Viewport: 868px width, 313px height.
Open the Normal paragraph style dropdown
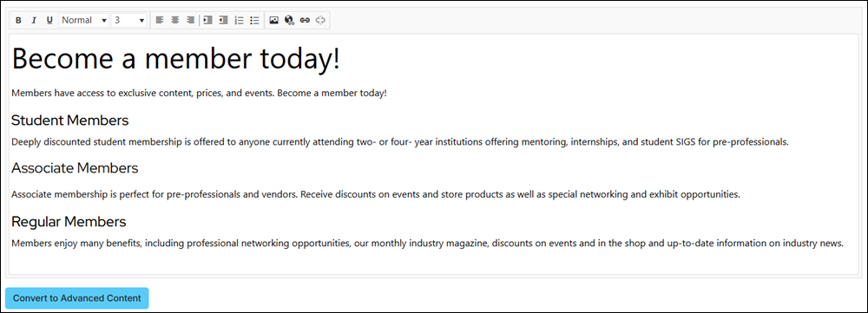click(84, 21)
